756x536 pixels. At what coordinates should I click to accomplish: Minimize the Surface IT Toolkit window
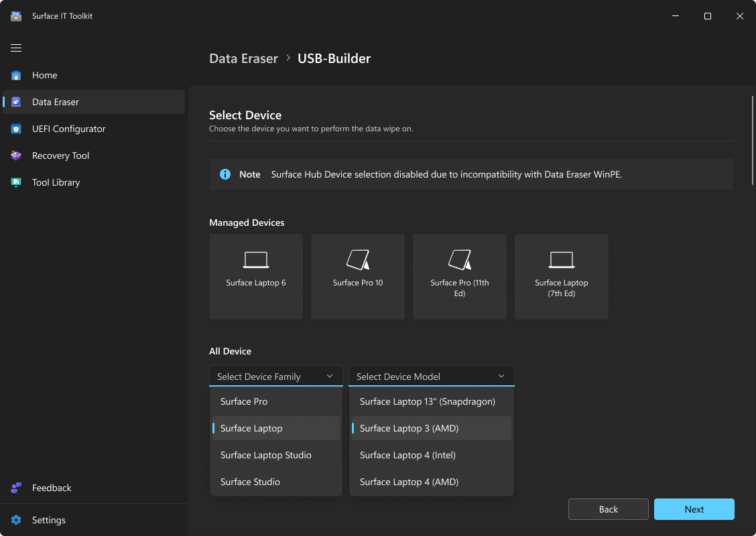[x=676, y=16]
